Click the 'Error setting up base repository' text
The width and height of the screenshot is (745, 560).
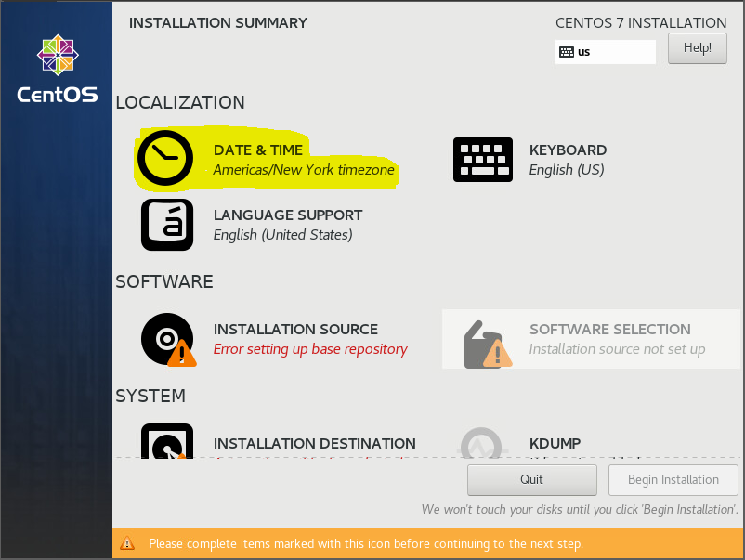coord(310,349)
